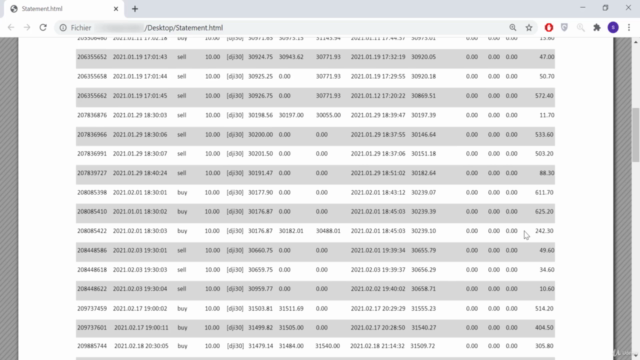Click close time 2021.02.18 21:14:32

point(378,346)
